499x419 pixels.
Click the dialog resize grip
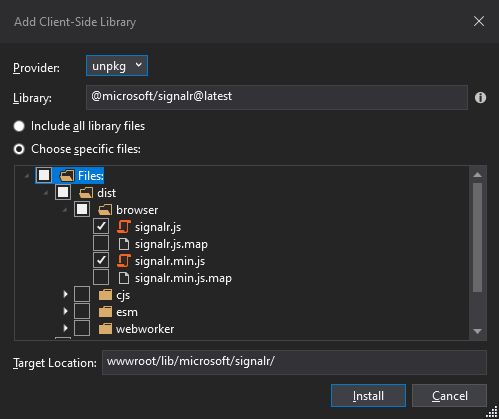click(x=492, y=412)
